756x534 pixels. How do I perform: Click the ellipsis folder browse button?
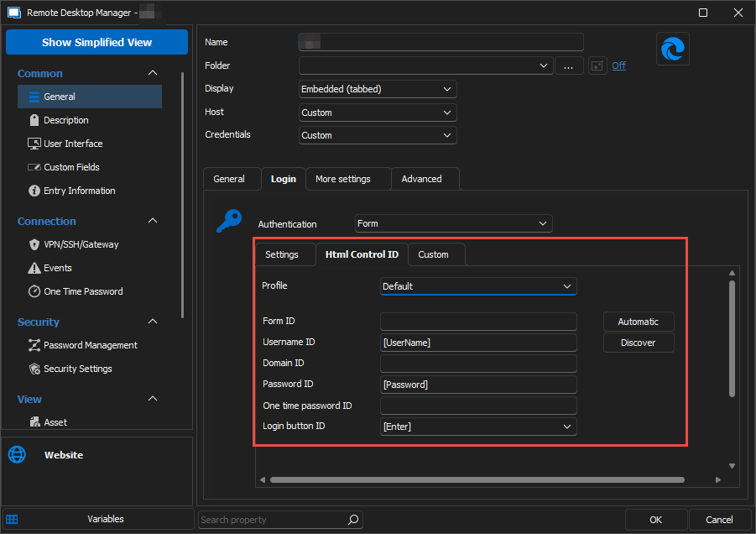[x=569, y=65]
